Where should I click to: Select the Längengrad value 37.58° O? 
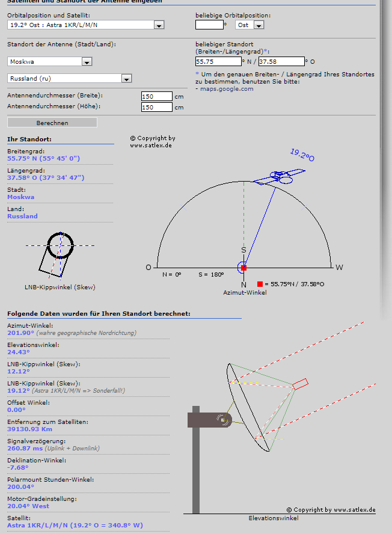(46, 177)
